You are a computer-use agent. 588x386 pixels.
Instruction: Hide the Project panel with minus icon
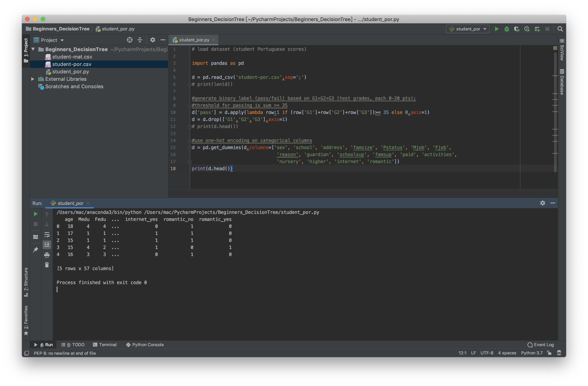(163, 40)
